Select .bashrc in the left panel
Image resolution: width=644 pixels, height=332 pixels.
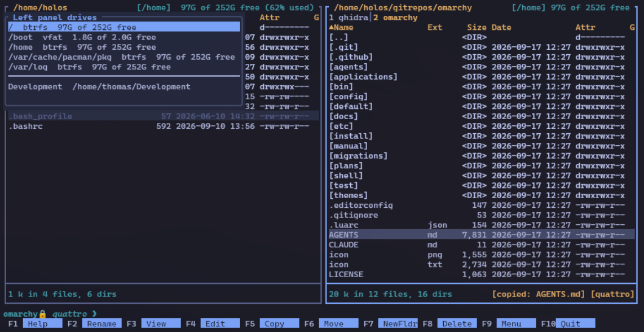[163, 126]
